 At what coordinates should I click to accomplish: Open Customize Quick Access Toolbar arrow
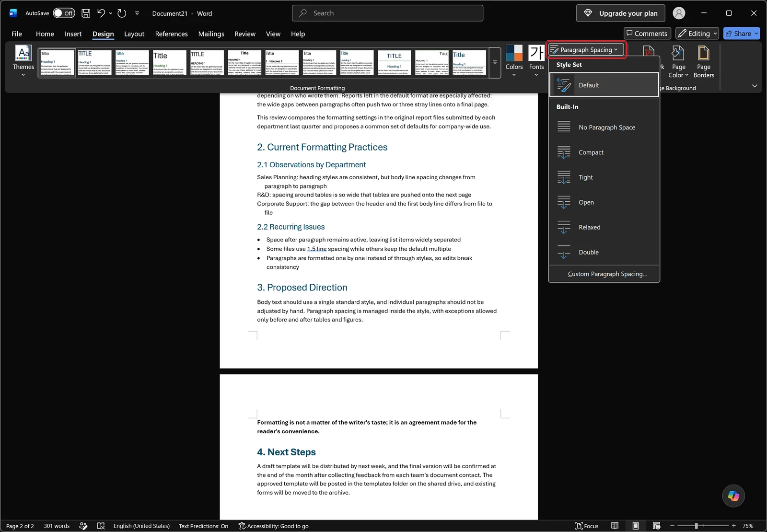[x=137, y=13]
